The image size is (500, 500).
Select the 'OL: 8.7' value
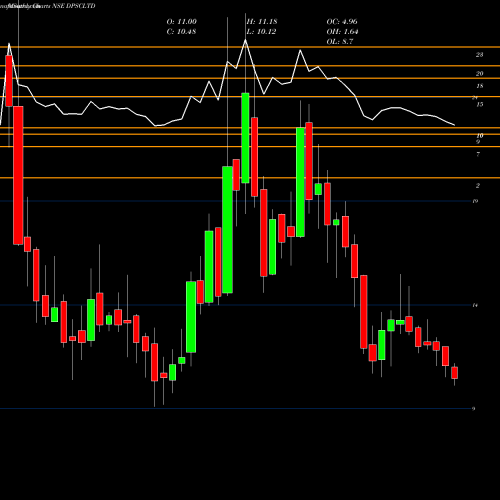[340, 42]
